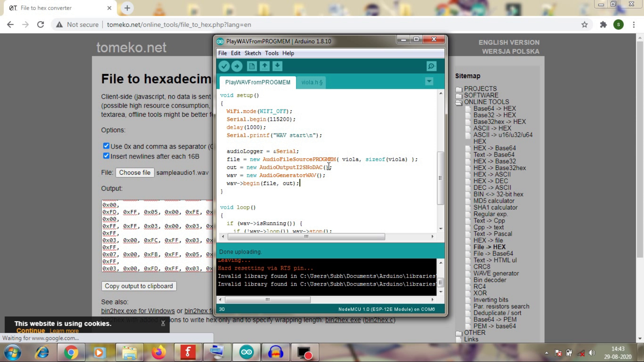Open WAVE generator in sitemap
Image resolution: width=644 pixels, height=362 pixels.
coord(496,273)
